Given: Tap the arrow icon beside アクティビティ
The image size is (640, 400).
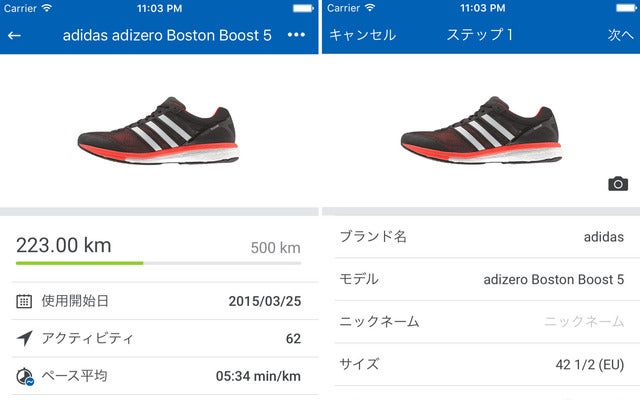Looking at the screenshot, I should (24, 339).
